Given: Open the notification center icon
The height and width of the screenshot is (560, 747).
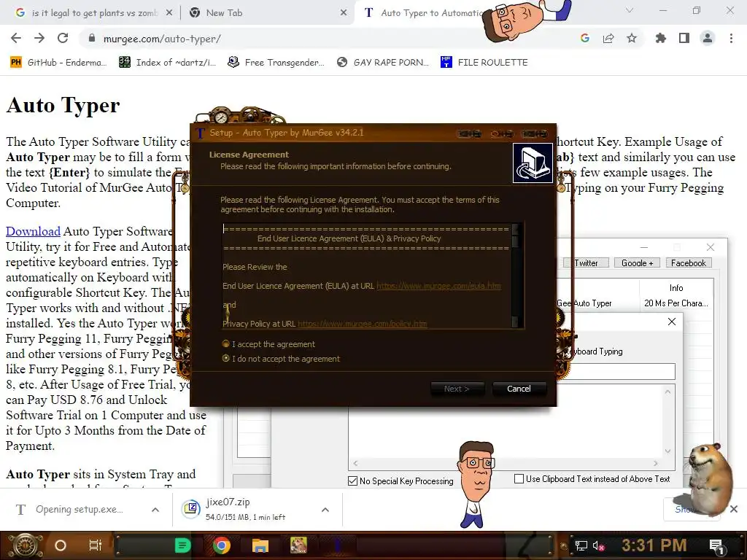Looking at the screenshot, I should tap(716, 546).
